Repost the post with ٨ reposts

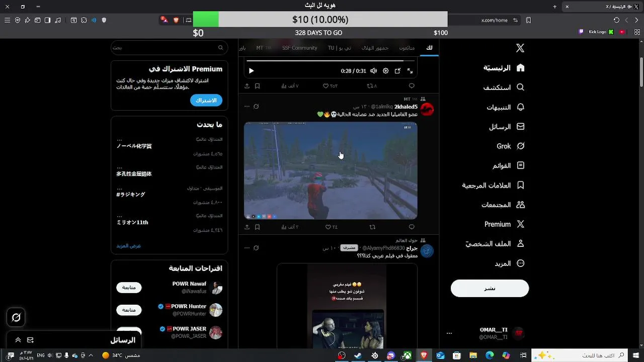(372, 86)
